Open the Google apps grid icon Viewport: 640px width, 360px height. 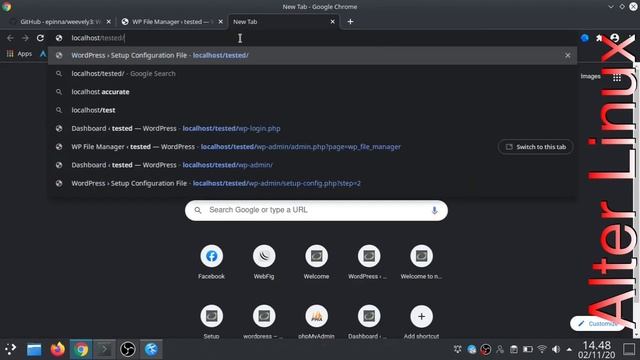pos(617,78)
